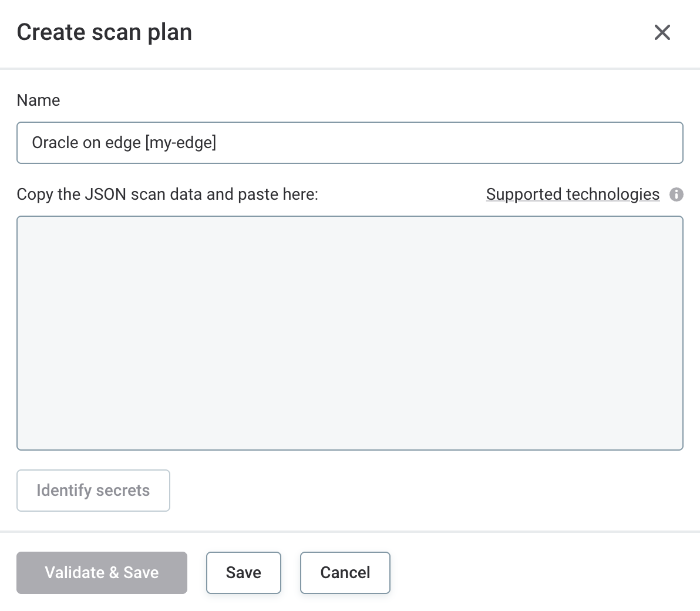Image resolution: width=700 pixels, height=611 pixels.
Task: Click the info icon beside Supported technologies
Action: tap(677, 194)
